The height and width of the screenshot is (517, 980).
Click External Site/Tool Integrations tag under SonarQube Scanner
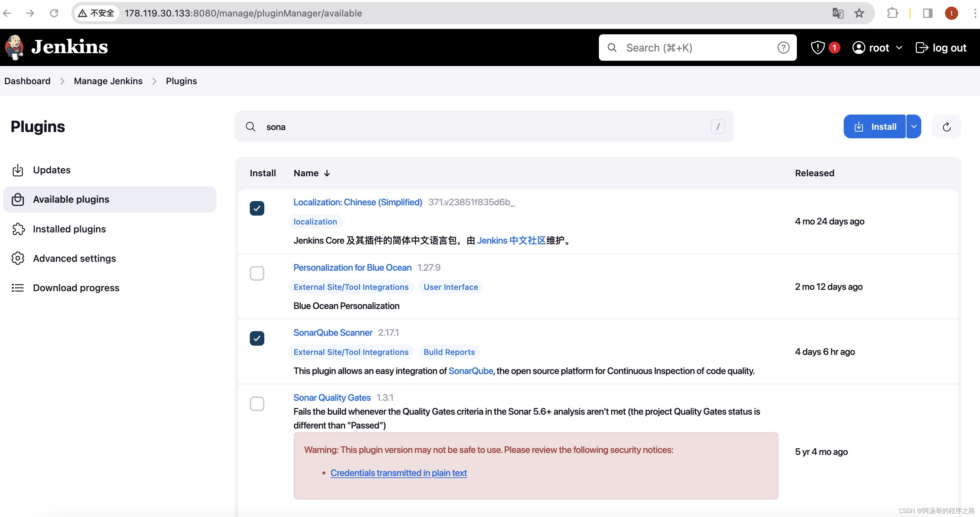click(x=351, y=352)
